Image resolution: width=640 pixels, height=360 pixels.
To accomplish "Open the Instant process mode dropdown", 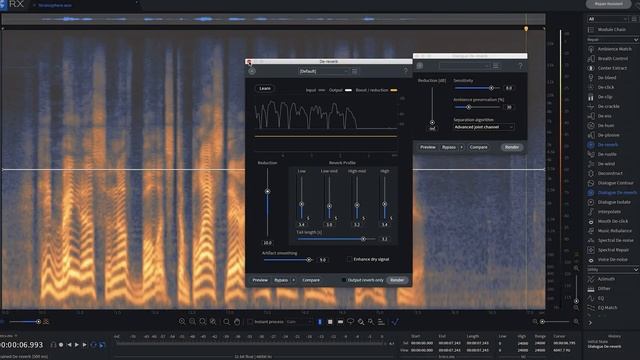I will pos(298,322).
